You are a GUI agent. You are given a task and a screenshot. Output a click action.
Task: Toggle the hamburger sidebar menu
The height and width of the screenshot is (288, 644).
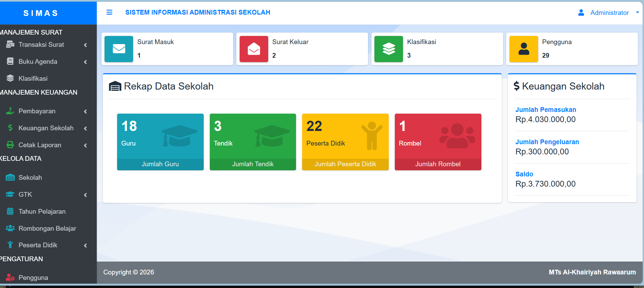tap(109, 12)
